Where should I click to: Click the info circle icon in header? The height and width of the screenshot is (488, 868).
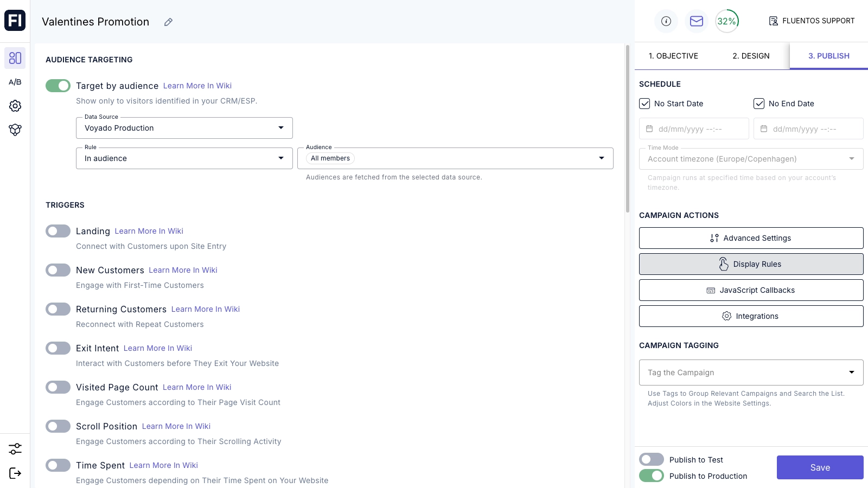tap(666, 21)
